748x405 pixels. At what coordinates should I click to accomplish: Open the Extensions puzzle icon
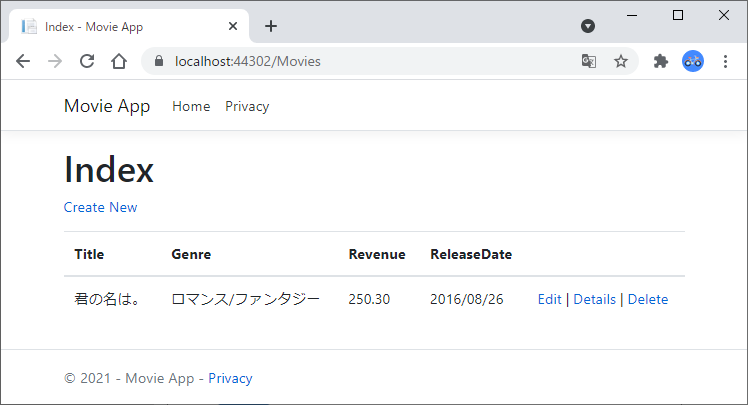pyautogui.click(x=661, y=61)
